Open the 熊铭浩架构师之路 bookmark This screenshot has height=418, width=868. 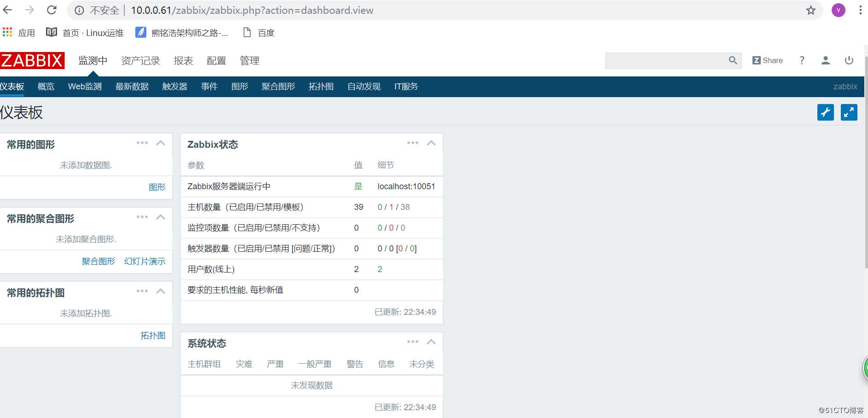182,33
